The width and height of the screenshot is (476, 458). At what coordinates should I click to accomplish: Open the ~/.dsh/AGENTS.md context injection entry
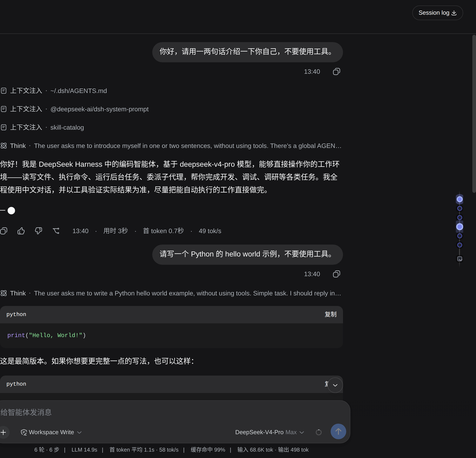(x=54, y=91)
